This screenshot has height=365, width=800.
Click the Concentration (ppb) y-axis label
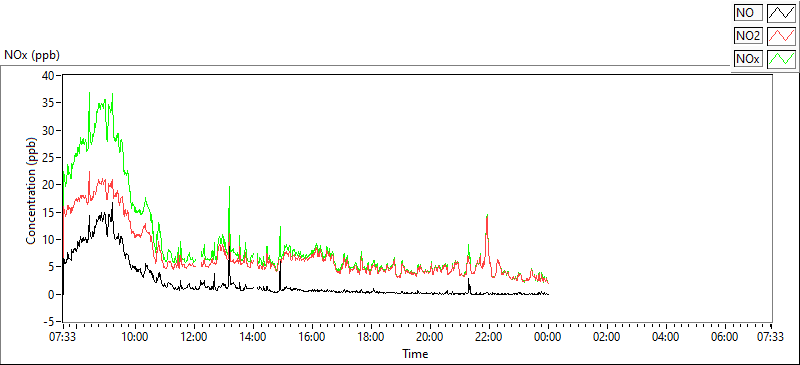click(x=31, y=190)
